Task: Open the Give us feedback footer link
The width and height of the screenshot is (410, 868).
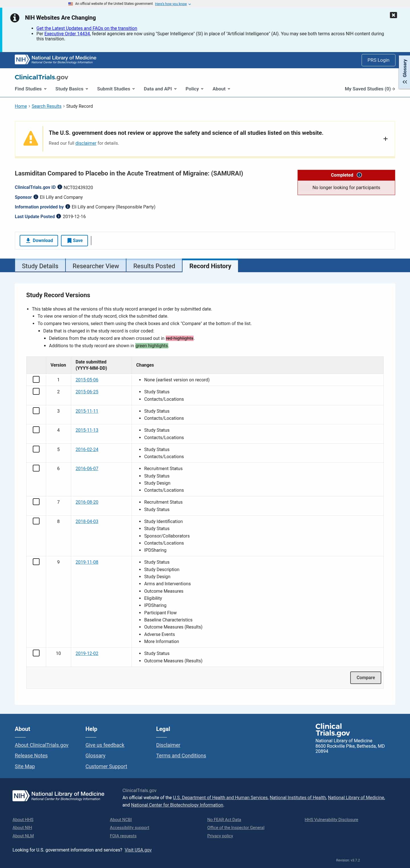Action: click(x=105, y=745)
